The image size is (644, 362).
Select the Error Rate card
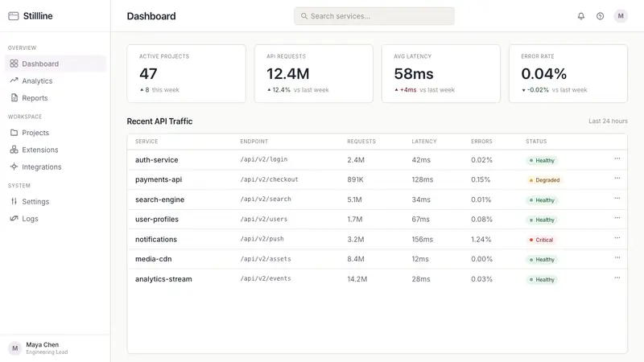pos(568,73)
